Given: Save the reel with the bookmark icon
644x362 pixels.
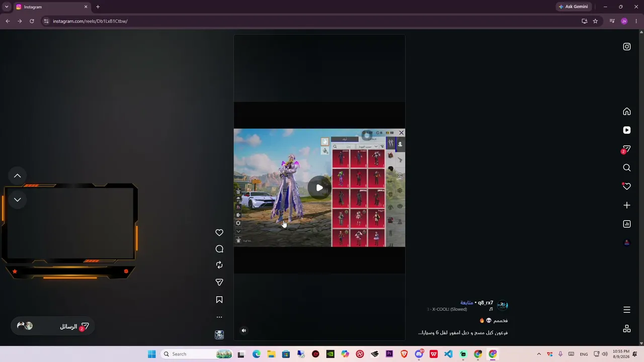Looking at the screenshot, I should pos(219,300).
